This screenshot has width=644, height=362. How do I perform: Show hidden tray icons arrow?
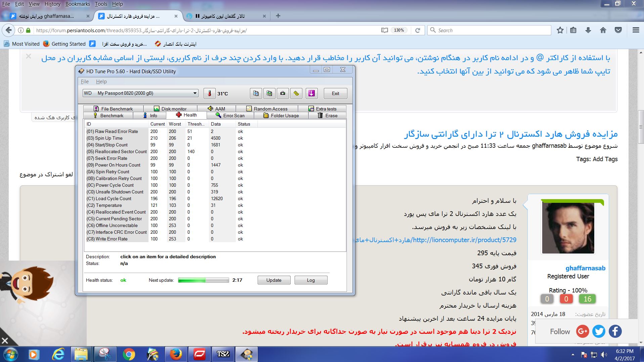point(573,355)
